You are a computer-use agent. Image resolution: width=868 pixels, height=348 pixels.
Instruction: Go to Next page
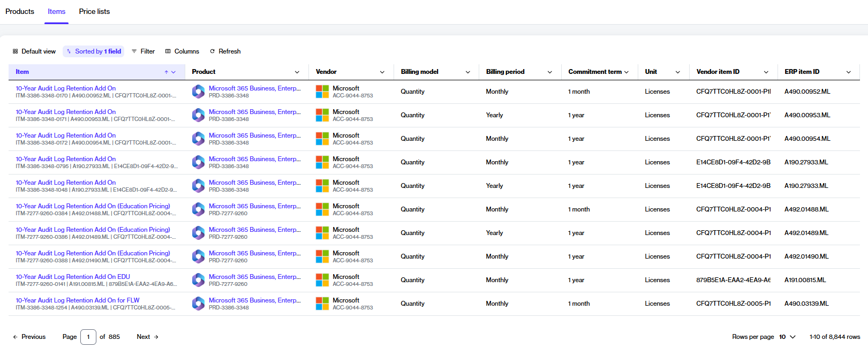(147, 337)
